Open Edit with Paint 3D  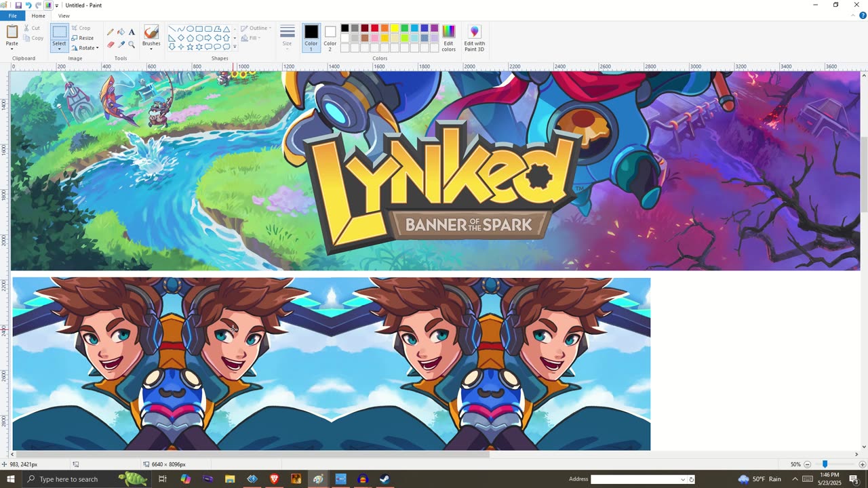474,38
